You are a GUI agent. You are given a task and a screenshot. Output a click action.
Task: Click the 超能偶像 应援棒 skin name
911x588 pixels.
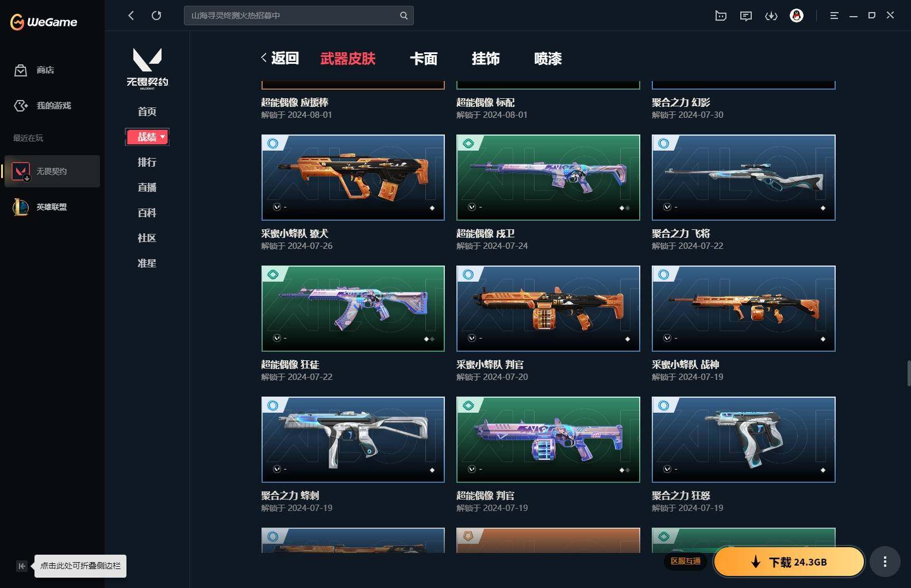tap(295, 102)
